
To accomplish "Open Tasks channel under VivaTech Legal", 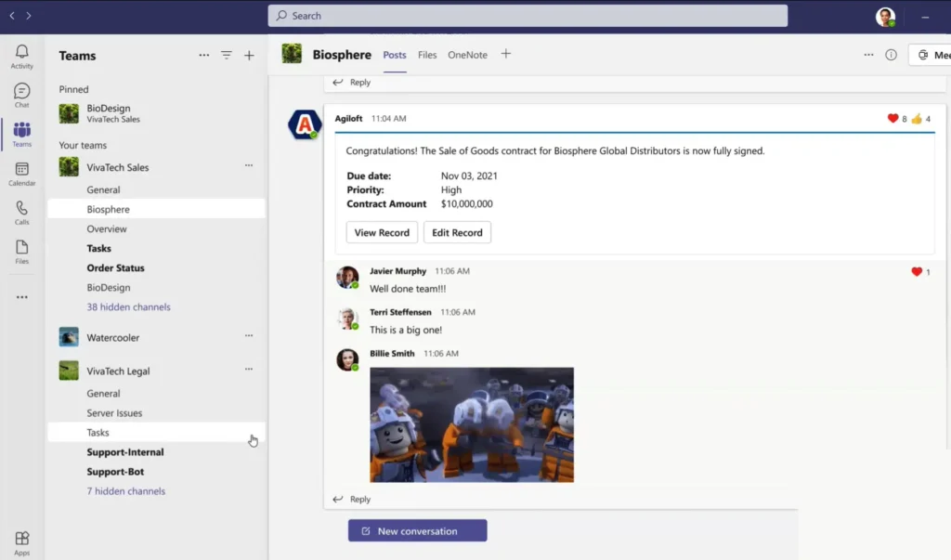I will click(156, 433).
